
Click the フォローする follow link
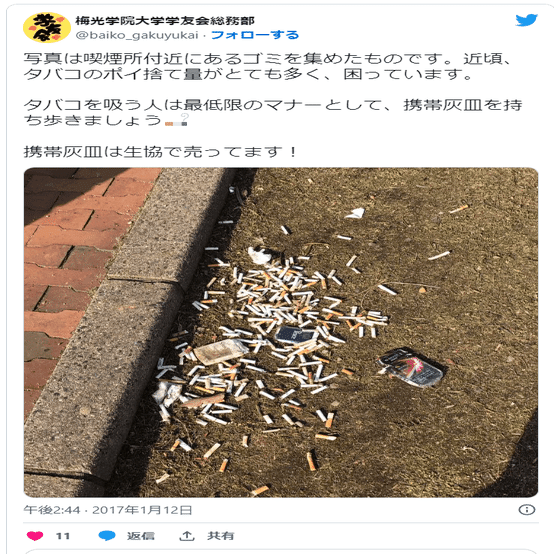[255, 35]
